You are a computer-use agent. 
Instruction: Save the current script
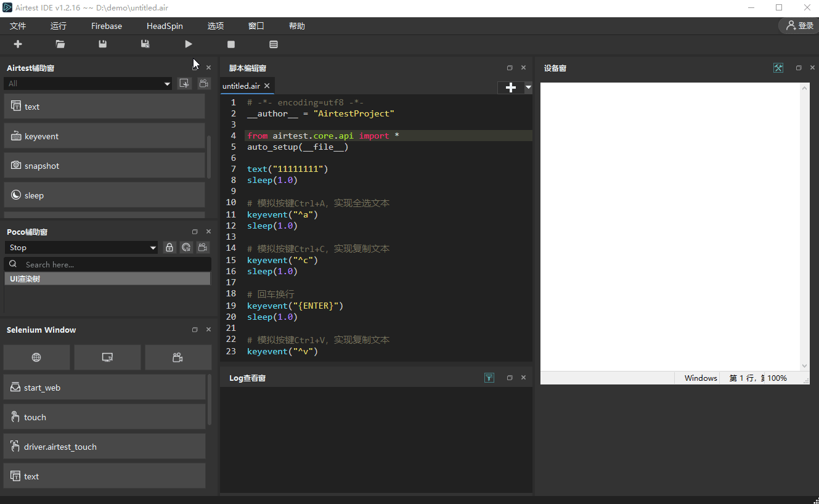(x=103, y=44)
